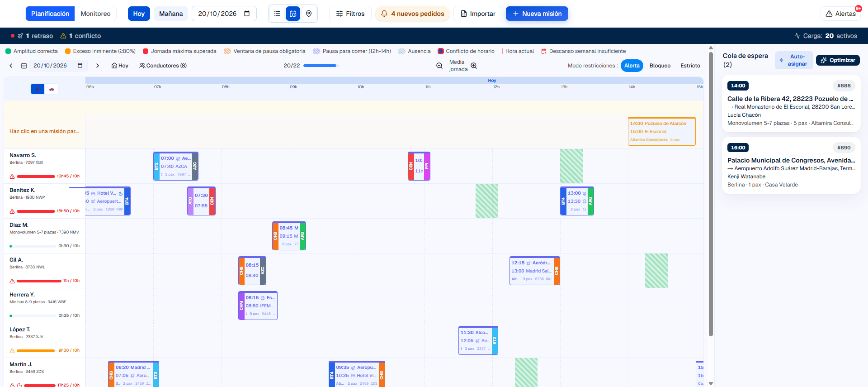The height and width of the screenshot is (387, 868).
Task: Click the 20/22 progress bar
Action: point(321,66)
